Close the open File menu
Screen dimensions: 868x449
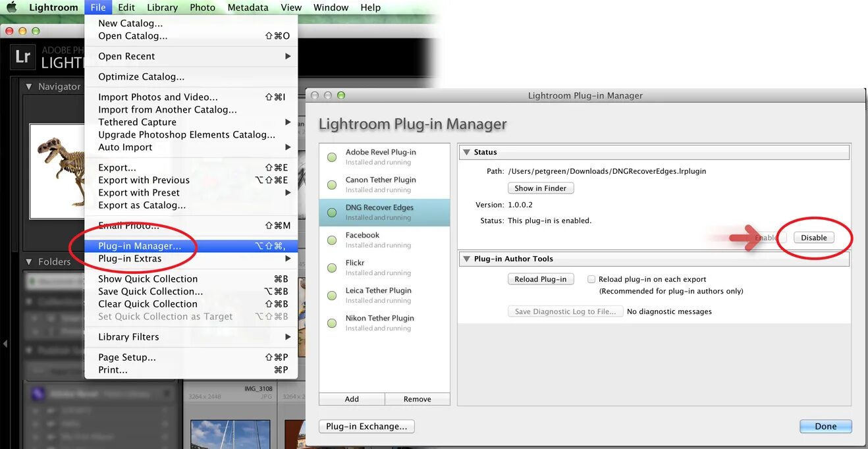point(98,7)
